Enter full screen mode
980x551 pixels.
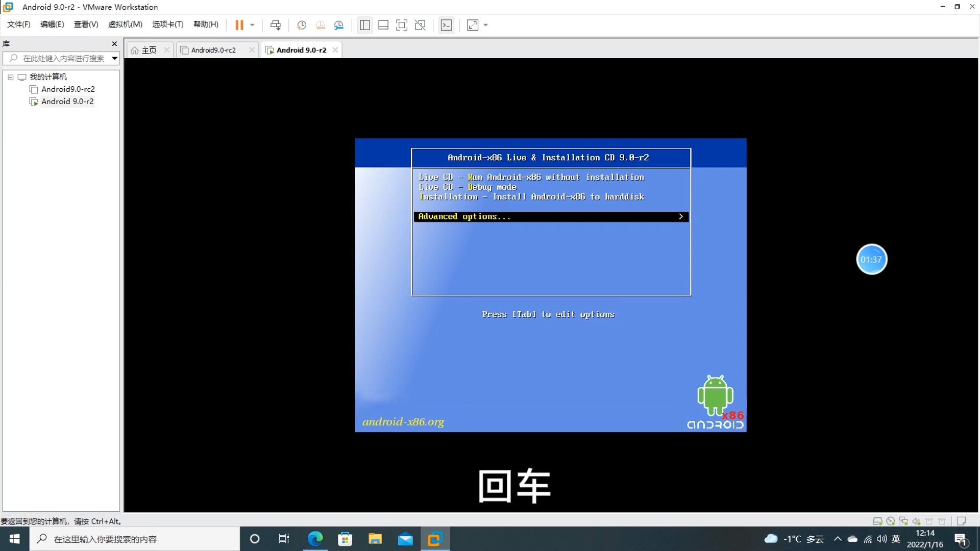[x=402, y=25]
